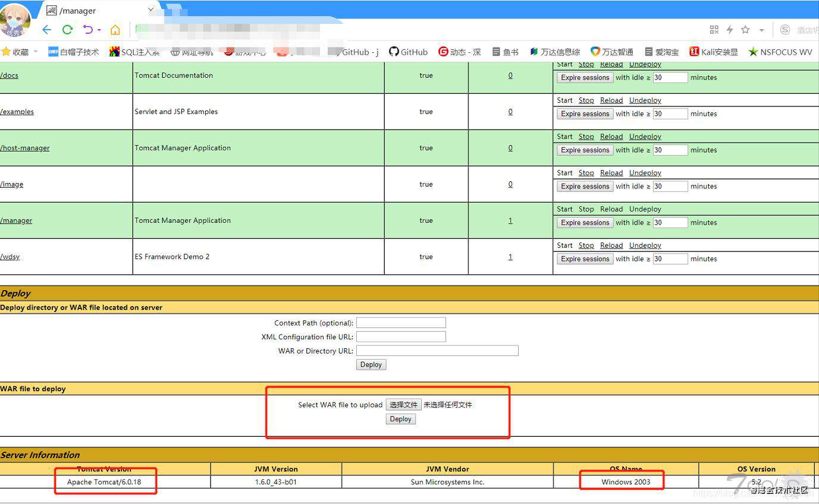
Task: Open the 万达智通 bookmark
Action: (612, 52)
